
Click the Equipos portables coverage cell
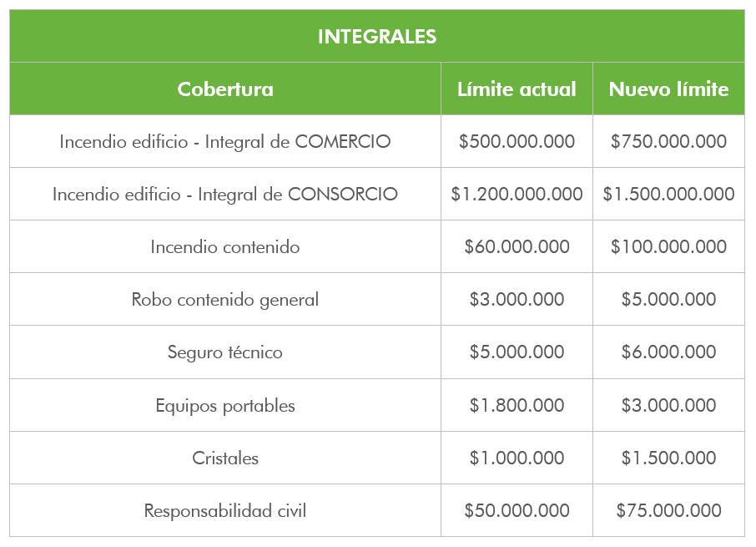pos(225,405)
